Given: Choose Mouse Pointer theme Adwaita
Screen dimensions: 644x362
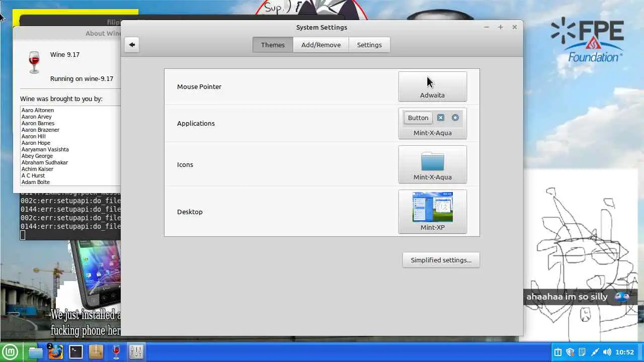Looking at the screenshot, I should 433,86.
